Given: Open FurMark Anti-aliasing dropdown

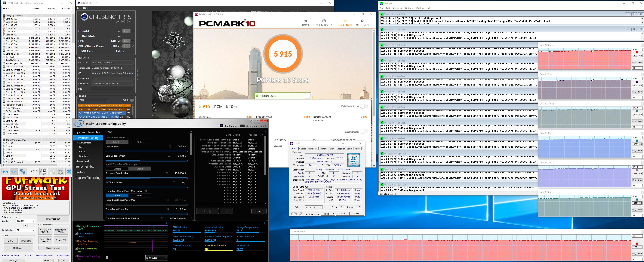Looking at the screenshot, I should [25, 230].
